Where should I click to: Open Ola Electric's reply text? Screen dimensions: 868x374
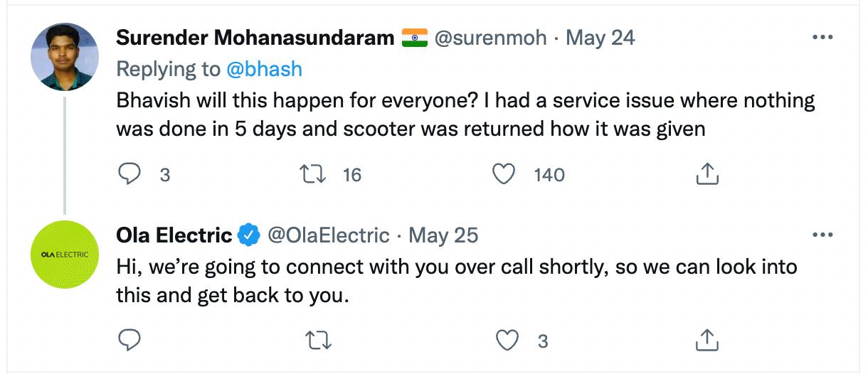(x=457, y=280)
